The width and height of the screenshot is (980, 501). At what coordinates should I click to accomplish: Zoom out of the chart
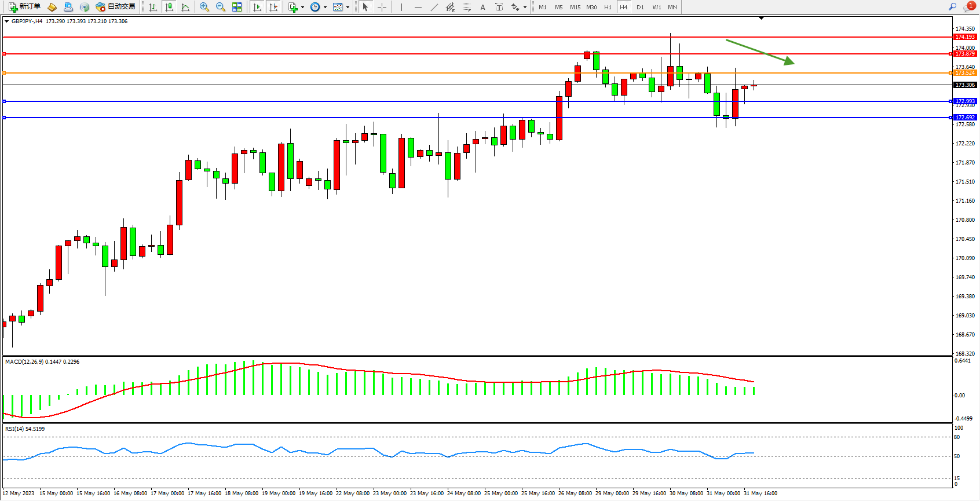(221, 7)
